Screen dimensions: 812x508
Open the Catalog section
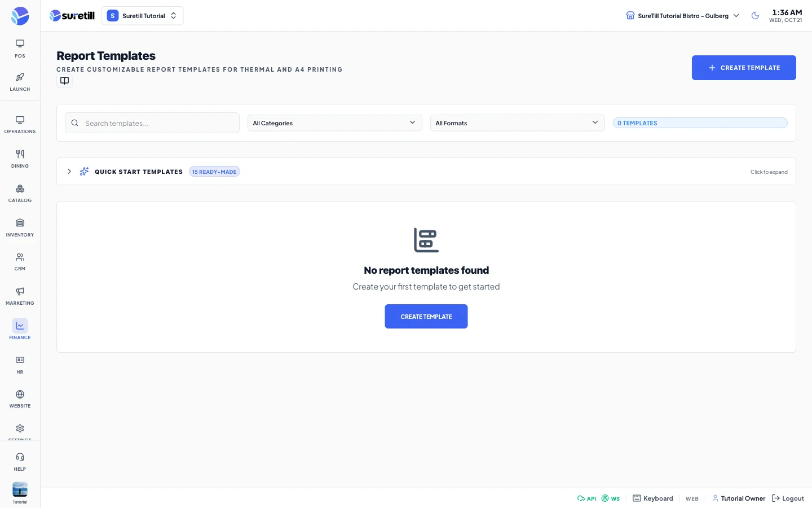[x=20, y=194]
